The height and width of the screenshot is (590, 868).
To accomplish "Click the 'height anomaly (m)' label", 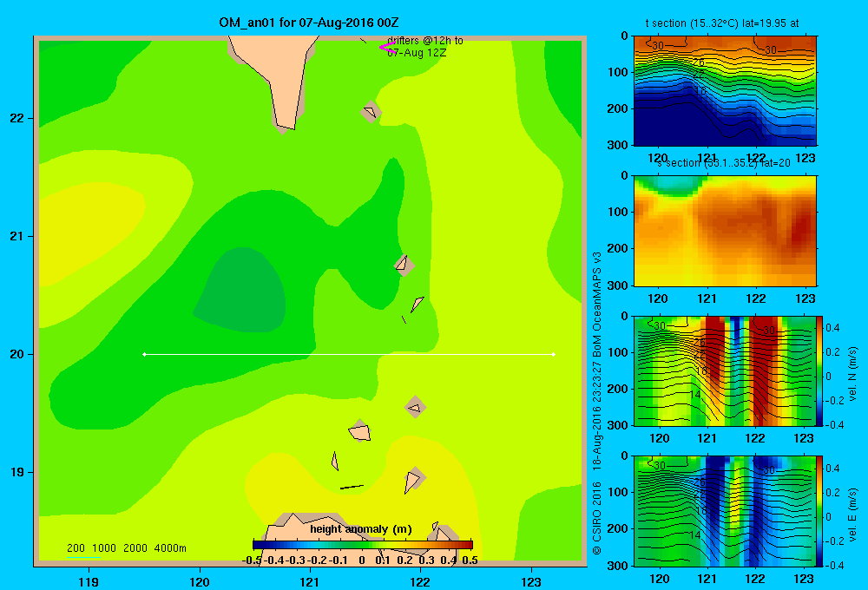I will click(x=361, y=529).
